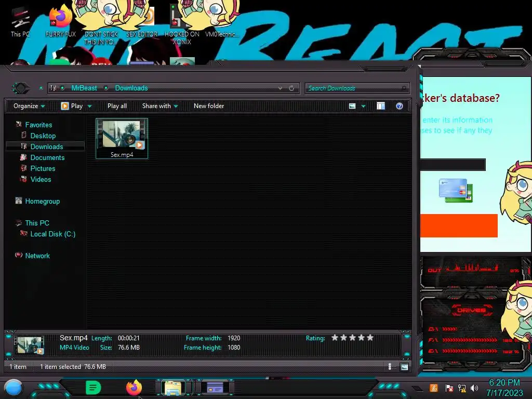Select Downloads in the address breadcrumb
Image resolution: width=532 pixels, height=399 pixels.
[131, 88]
